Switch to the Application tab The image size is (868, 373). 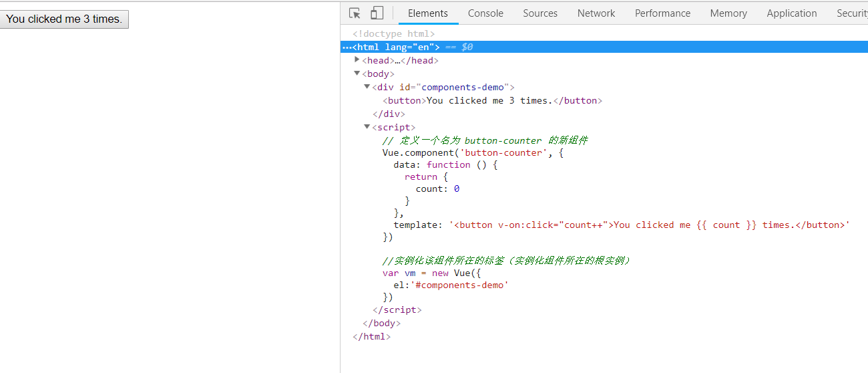tap(791, 13)
